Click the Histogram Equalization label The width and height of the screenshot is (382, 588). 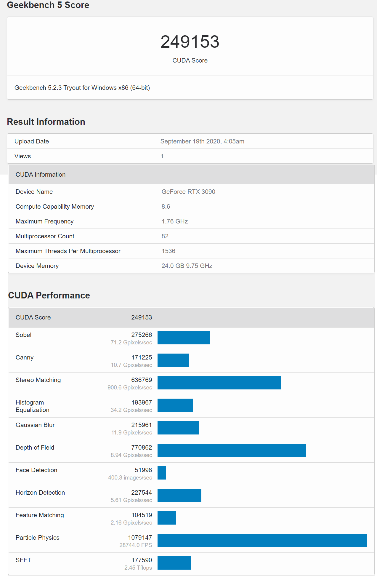[x=33, y=406]
